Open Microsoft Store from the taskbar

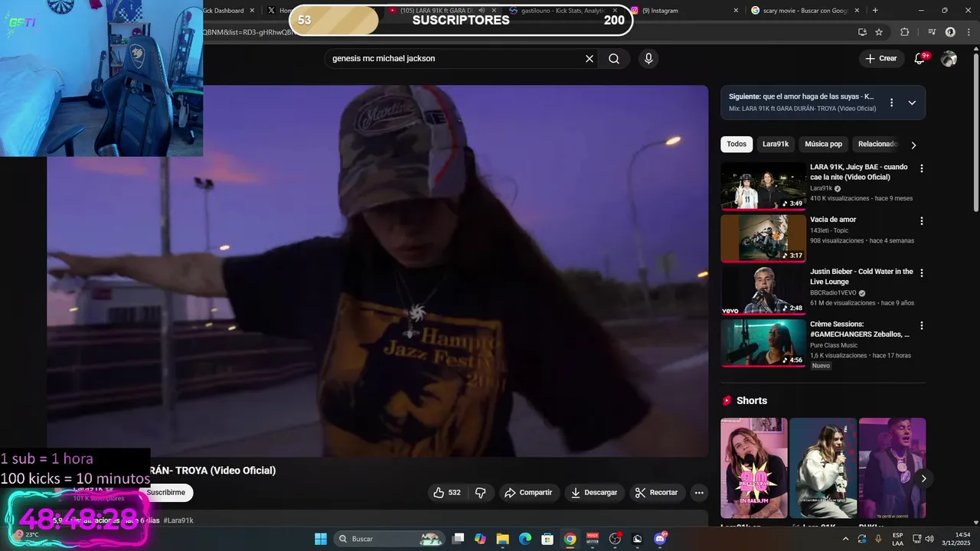(x=547, y=539)
